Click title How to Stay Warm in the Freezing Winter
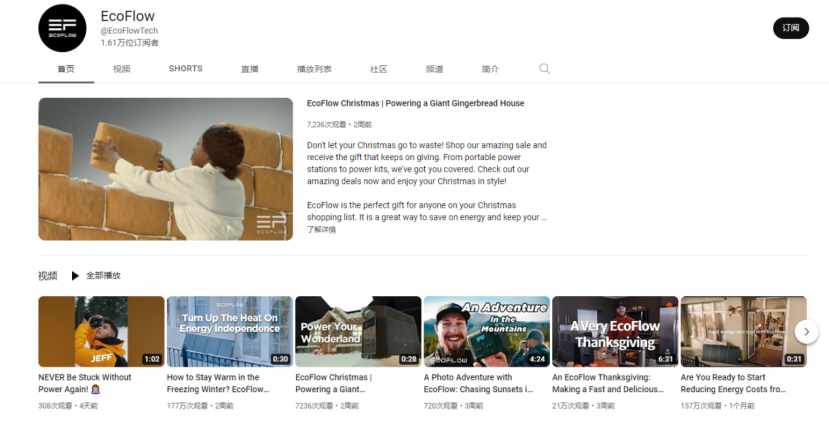 tap(218, 383)
